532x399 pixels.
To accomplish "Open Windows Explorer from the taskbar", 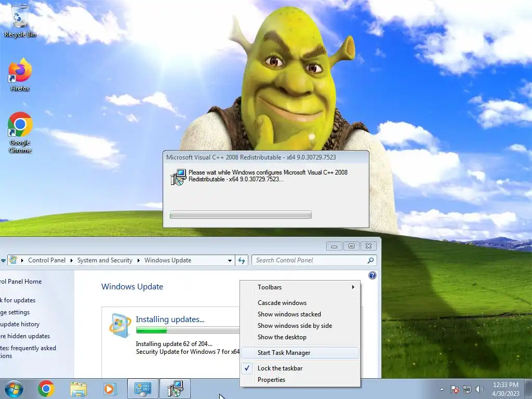I will click(x=78, y=389).
